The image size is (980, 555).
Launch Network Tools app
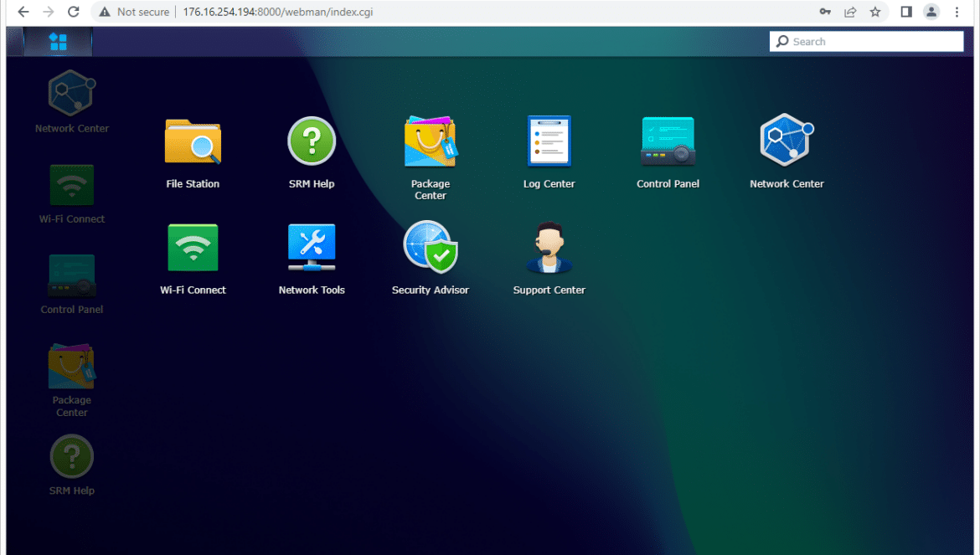(x=312, y=259)
